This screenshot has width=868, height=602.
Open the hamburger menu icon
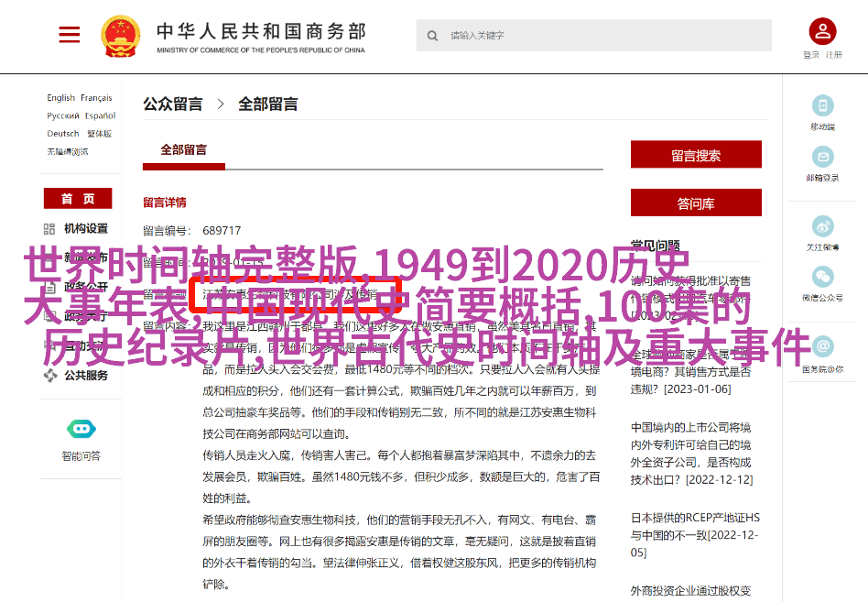(x=70, y=35)
